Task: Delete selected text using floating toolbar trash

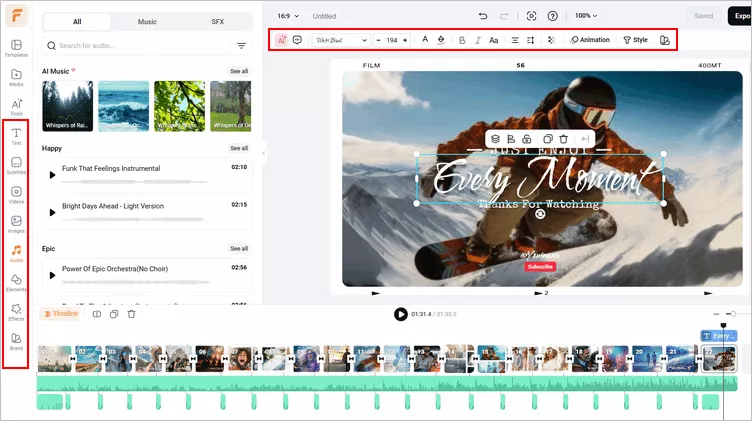Action: coord(564,139)
